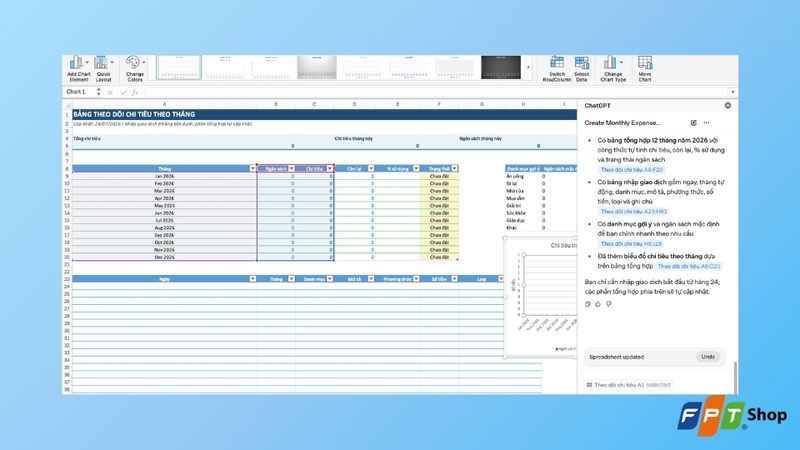The width and height of the screenshot is (800, 450).
Task: Open the Ngày filter dropdown in row 23
Action: coord(253,279)
